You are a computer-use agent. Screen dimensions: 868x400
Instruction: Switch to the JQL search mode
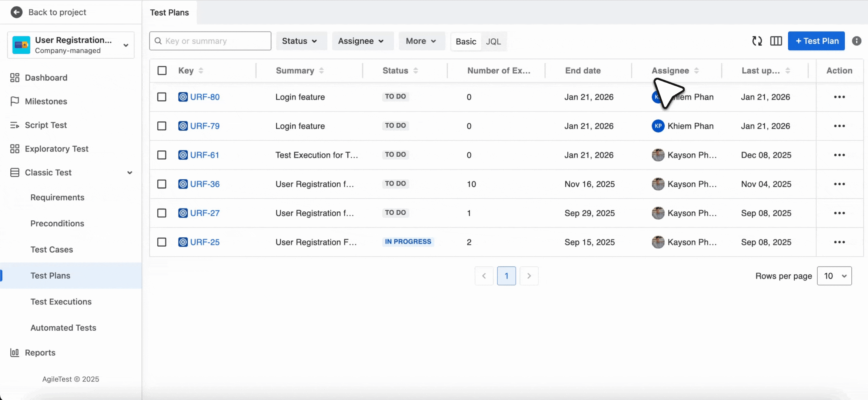click(494, 41)
